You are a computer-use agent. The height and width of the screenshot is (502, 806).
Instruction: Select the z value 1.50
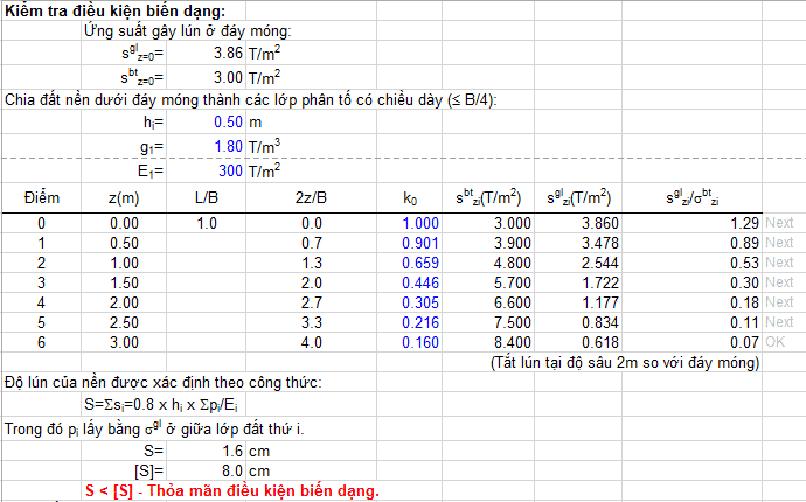(x=124, y=283)
